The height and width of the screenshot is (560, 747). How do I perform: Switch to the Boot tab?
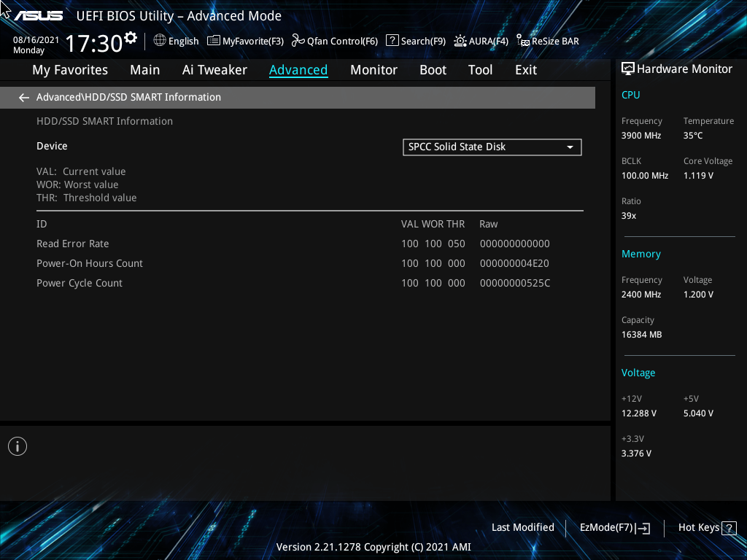(x=433, y=70)
